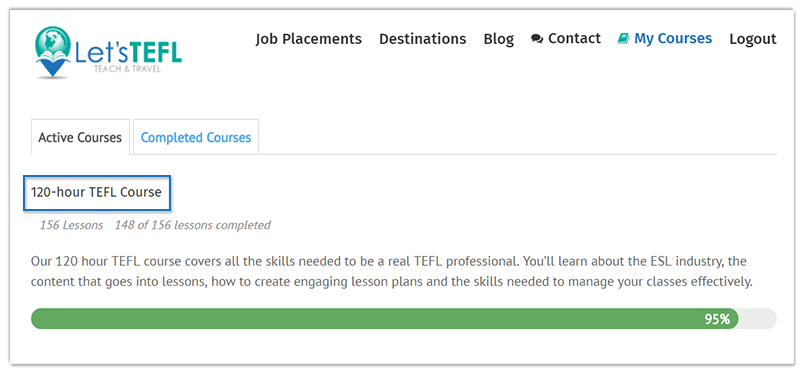This screenshot has height=369, width=800.
Task: Open the Contact page
Action: (x=574, y=39)
